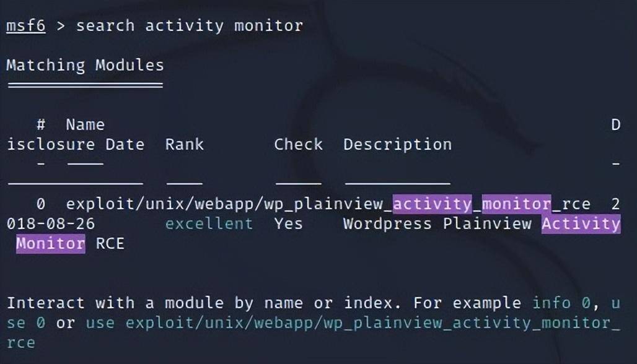Click the 'Name' column header
637x364 pixels.
pyautogui.click(x=86, y=124)
